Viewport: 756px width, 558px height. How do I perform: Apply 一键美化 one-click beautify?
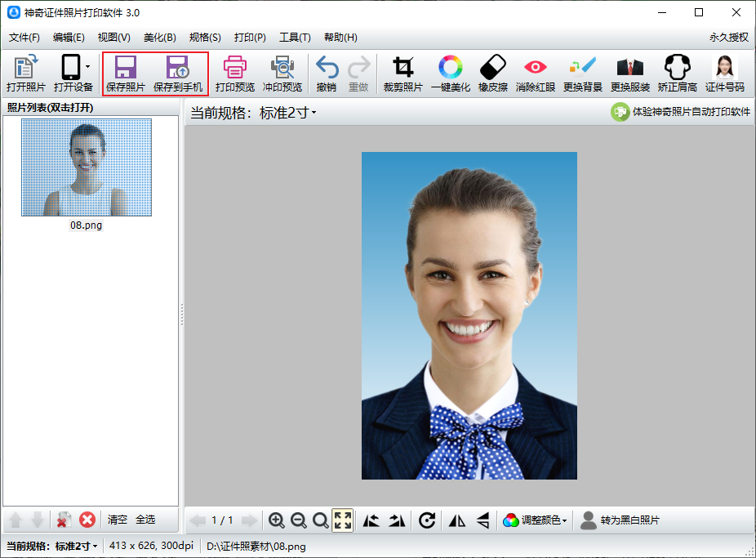tap(451, 74)
